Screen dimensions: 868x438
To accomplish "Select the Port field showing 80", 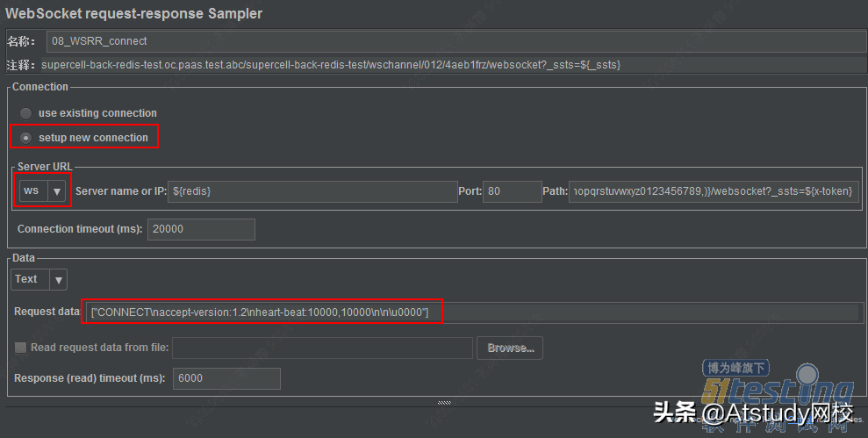I will tap(512, 191).
